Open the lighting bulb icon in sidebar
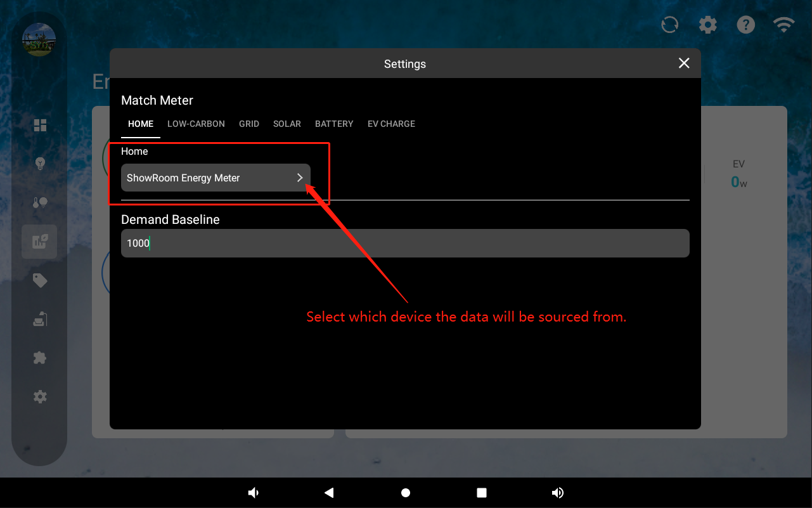This screenshot has width=812, height=508. click(x=40, y=164)
